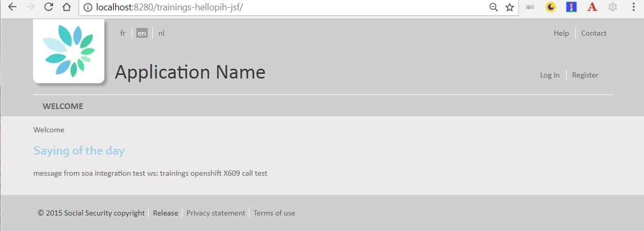The height and width of the screenshot is (231, 644).
Task: Open the gray gear extension icon
Action: [x=613, y=7]
